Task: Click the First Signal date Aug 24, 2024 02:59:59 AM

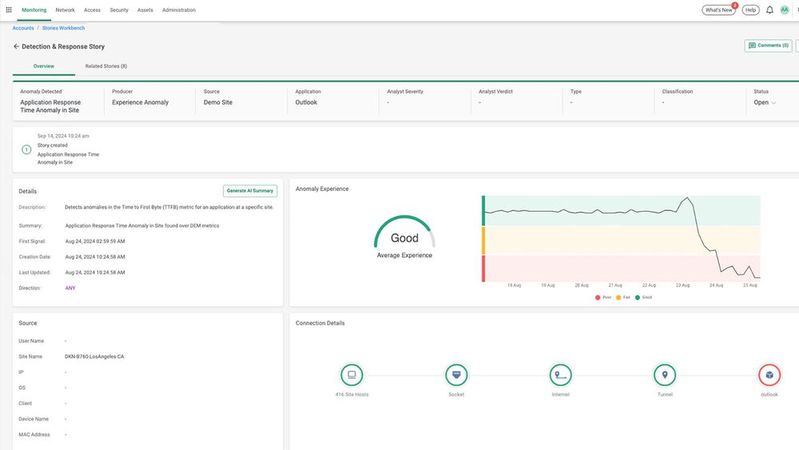Action: tap(95, 242)
